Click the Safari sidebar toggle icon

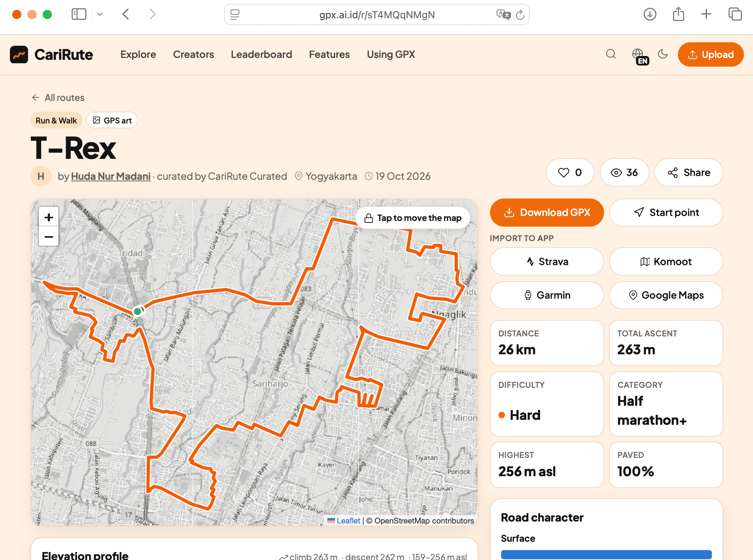pyautogui.click(x=79, y=14)
